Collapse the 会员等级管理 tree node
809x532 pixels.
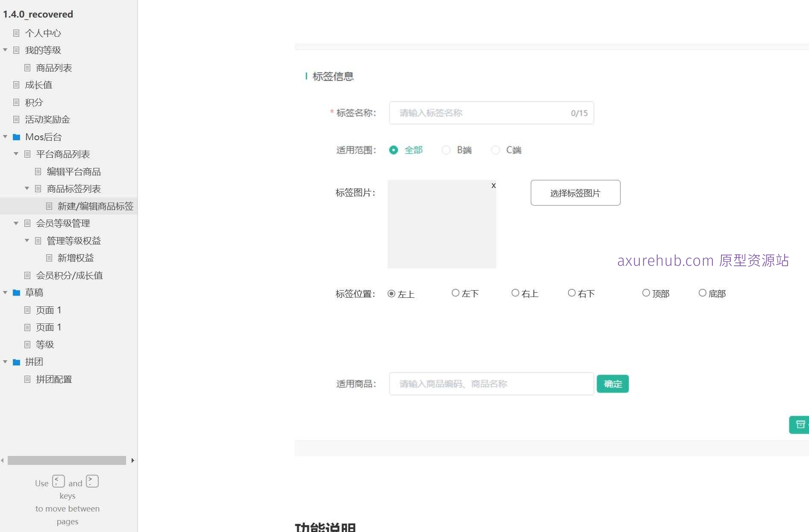click(x=16, y=223)
